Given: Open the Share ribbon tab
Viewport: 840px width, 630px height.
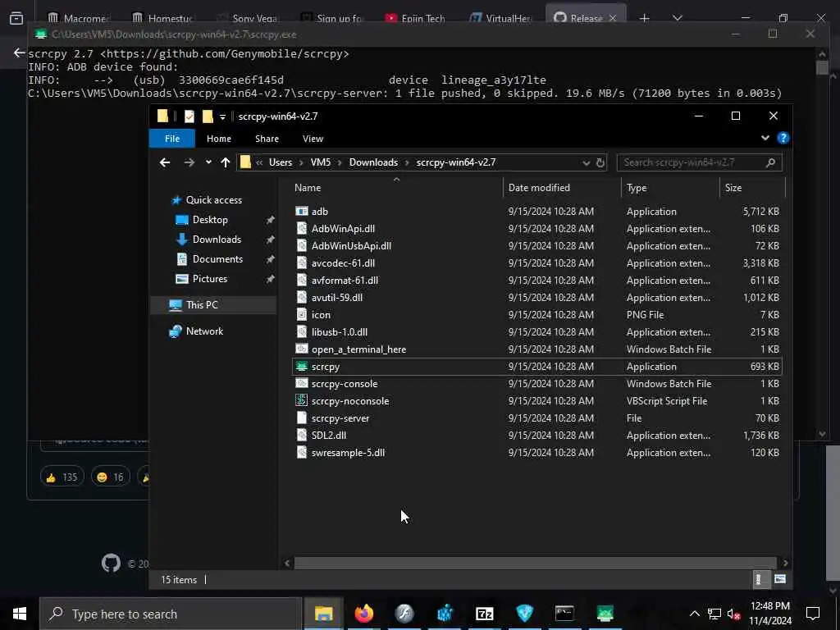Looking at the screenshot, I should coord(267,138).
